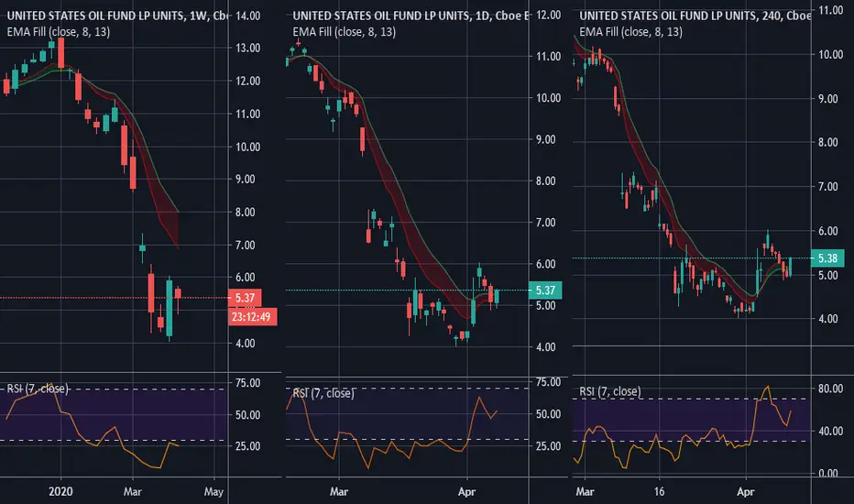
Task: Click the 1D United States Oil Fund chart title
Action: point(411,16)
